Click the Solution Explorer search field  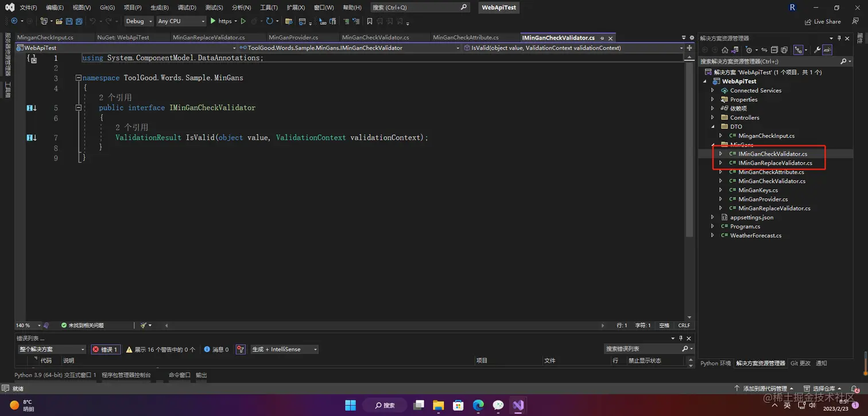click(775, 61)
